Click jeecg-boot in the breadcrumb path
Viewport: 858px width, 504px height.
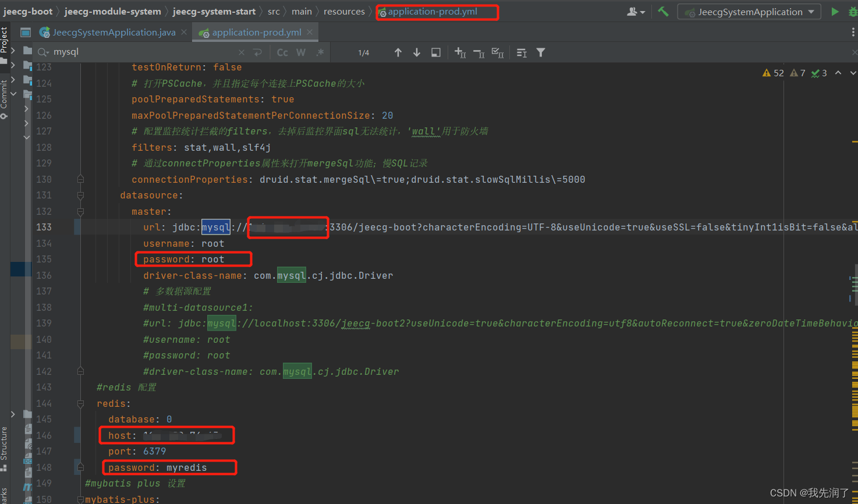29,11
